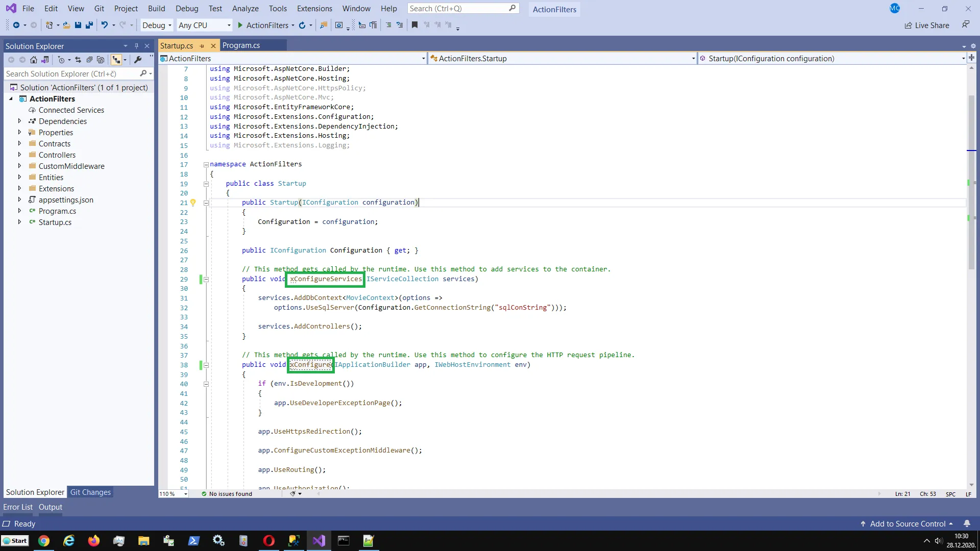Click the Live Share button
The width and height of the screenshot is (980, 551).
[x=926, y=25]
